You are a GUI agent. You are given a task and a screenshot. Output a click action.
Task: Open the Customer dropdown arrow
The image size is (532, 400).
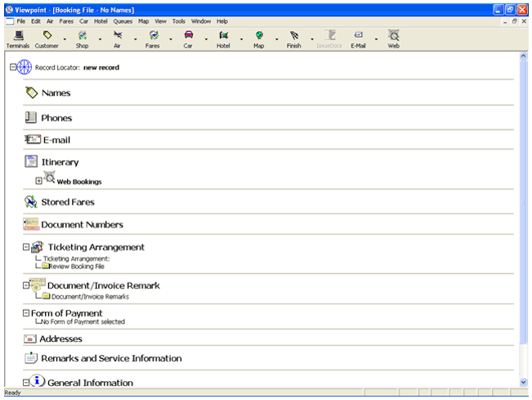click(65, 38)
